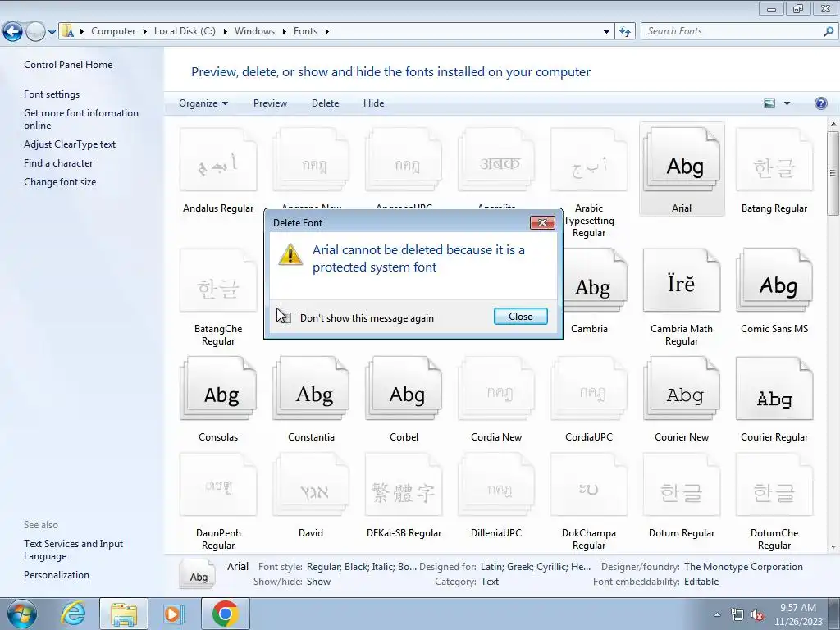Open Font settings link

coord(52,94)
